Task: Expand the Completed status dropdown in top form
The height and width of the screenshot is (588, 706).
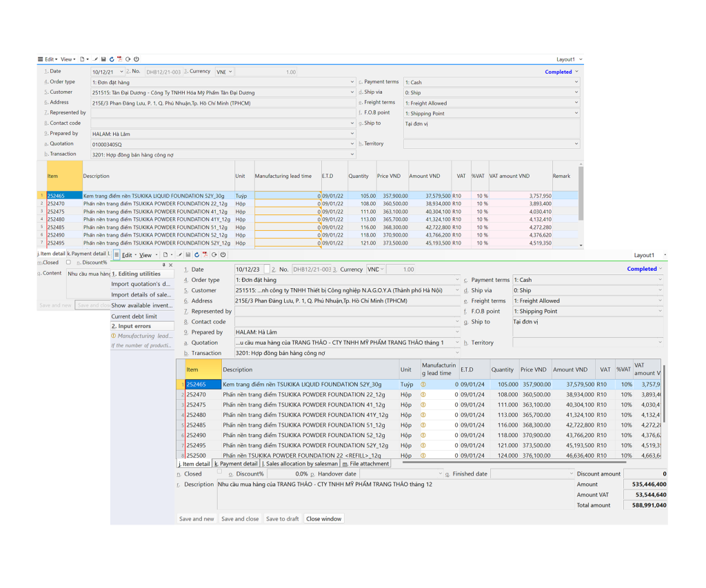Action: pos(576,72)
